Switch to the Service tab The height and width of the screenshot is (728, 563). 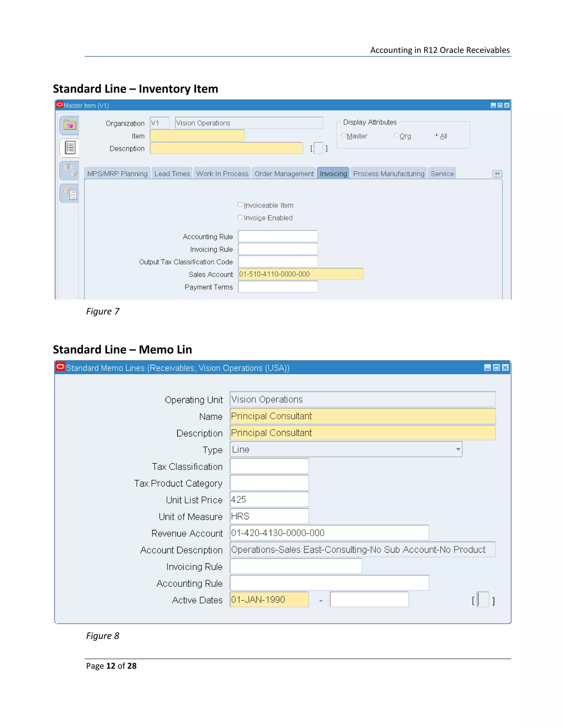(442, 173)
